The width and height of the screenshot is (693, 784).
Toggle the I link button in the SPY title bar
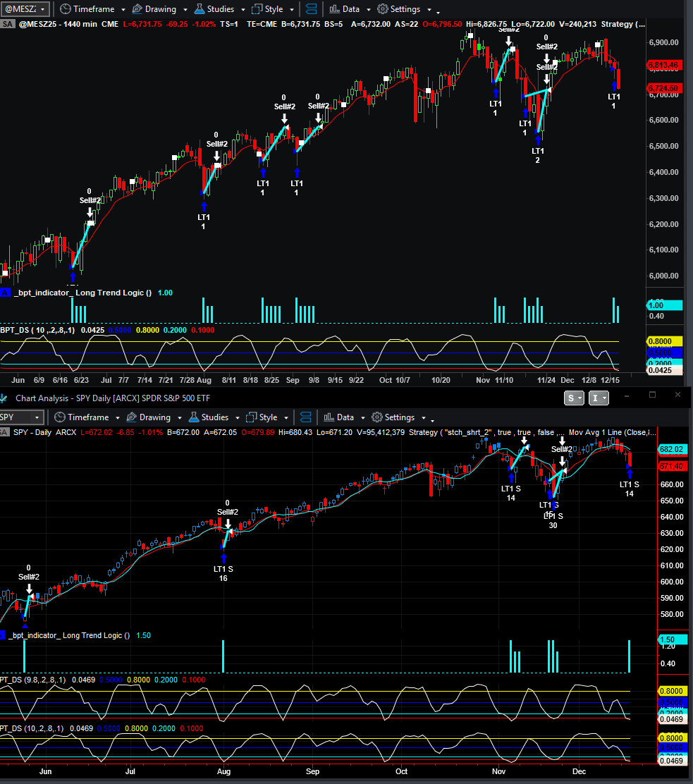click(x=597, y=398)
